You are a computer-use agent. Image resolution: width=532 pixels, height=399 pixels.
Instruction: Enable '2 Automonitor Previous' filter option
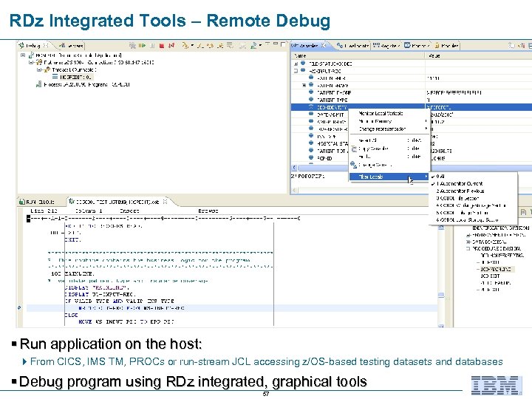point(473,191)
